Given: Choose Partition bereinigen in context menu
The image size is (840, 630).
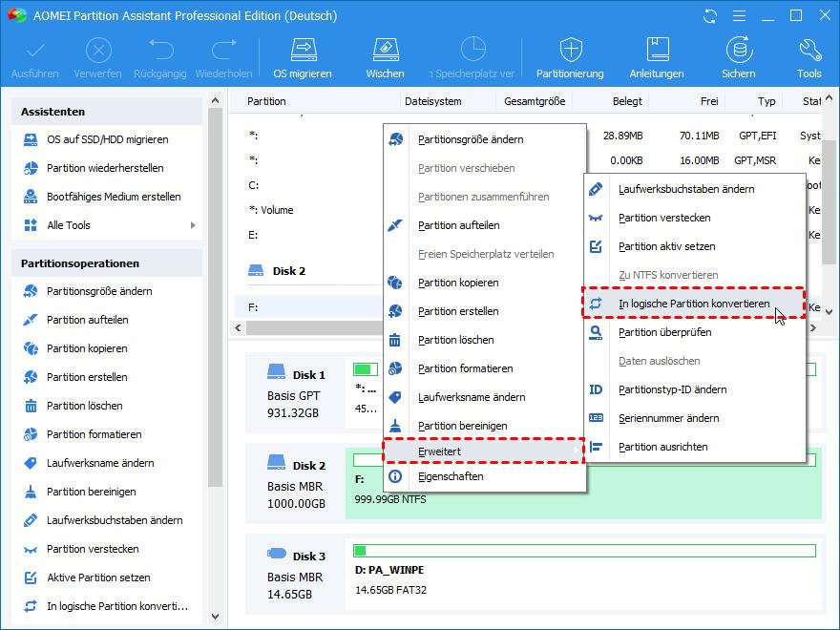Looking at the screenshot, I should [485, 426].
